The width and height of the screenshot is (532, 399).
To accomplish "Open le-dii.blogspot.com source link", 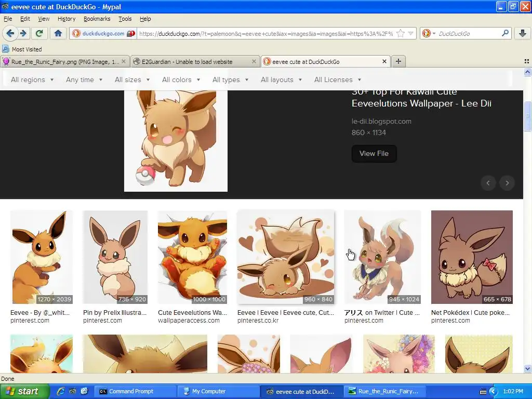I will tap(381, 121).
